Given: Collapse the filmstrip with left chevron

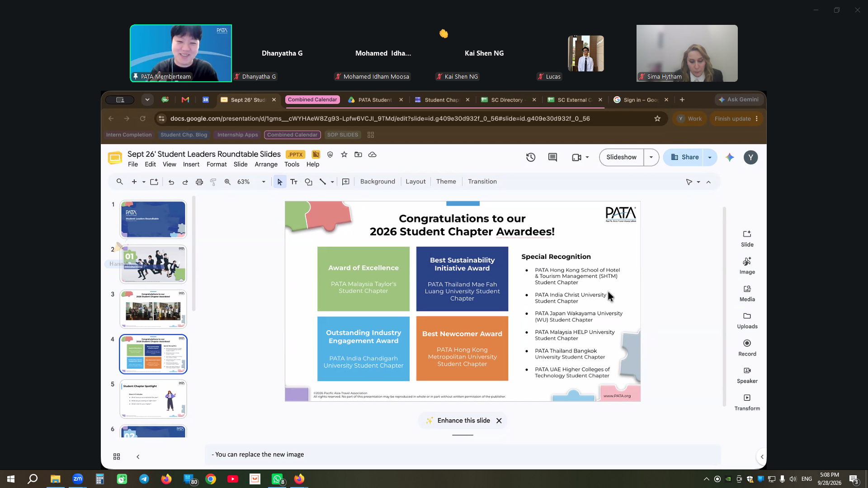Looking at the screenshot, I should point(138,457).
